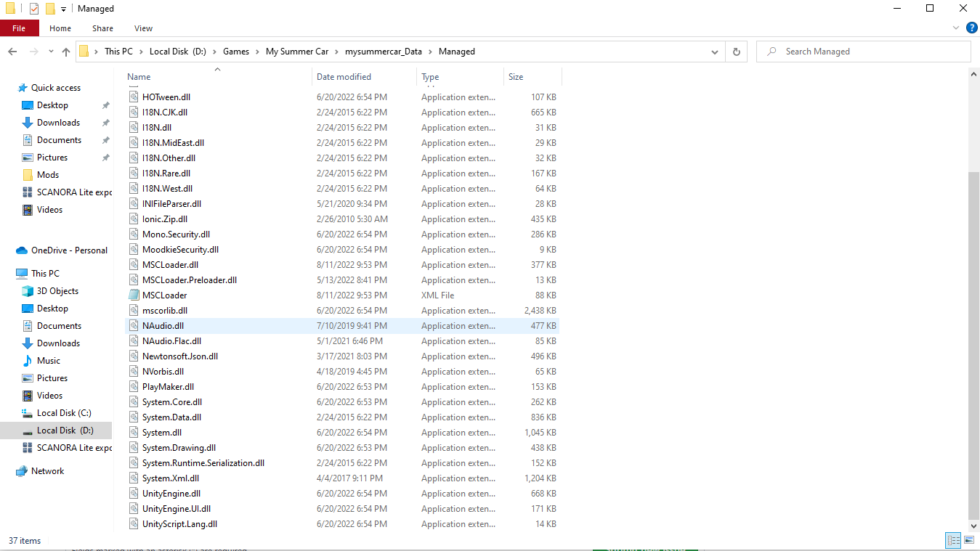Image resolution: width=980 pixels, height=551 pixels.
Task: Click the NAudio.dll file icon
Action: (133, 325)
